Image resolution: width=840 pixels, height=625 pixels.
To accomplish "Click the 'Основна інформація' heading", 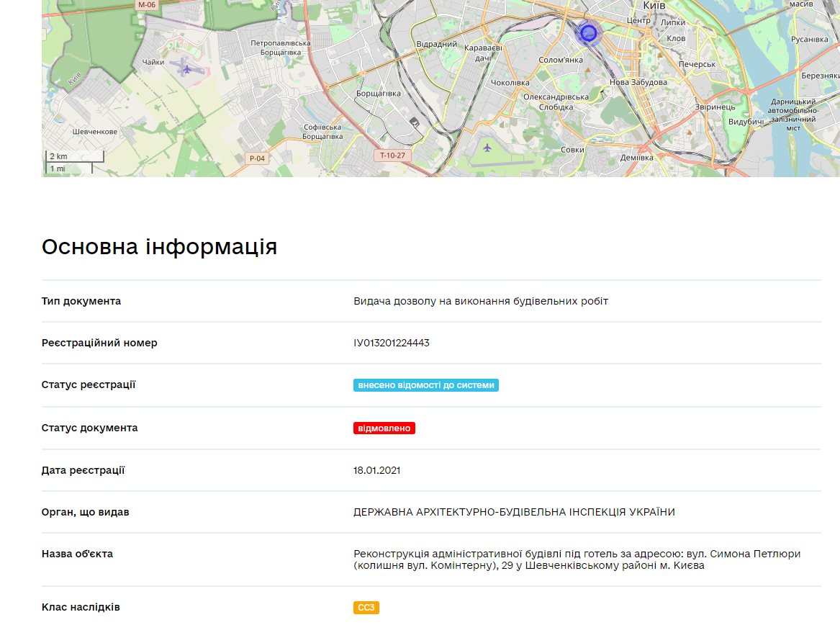I will click(x=159, y=246).
